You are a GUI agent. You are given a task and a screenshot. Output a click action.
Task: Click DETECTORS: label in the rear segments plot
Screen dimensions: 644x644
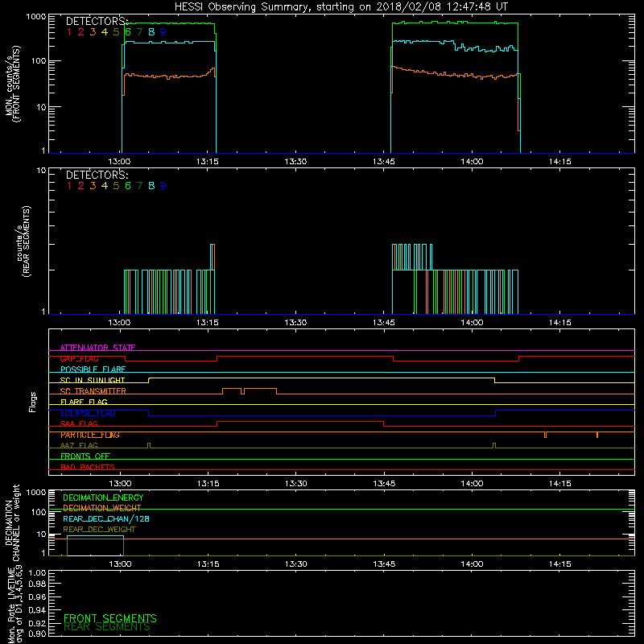(97, 175)
